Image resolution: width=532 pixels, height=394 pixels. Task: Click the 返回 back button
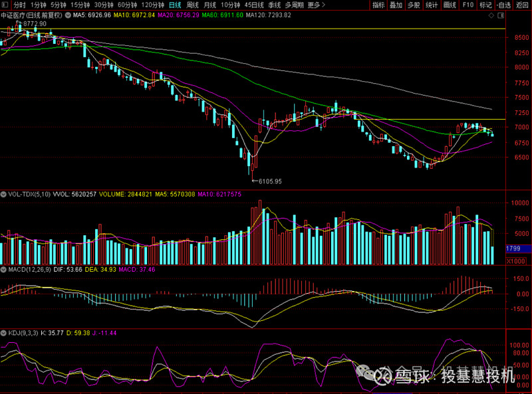click(x=522, y=5)
